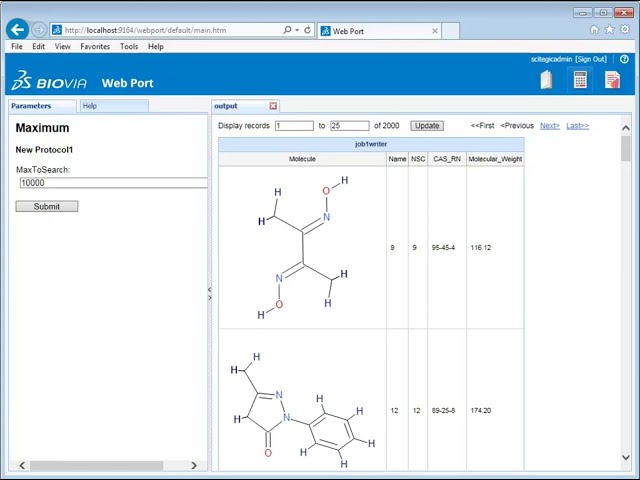Click the Molecule column header
The height and width of the screenshot is (480, 640).
[302, 159]
